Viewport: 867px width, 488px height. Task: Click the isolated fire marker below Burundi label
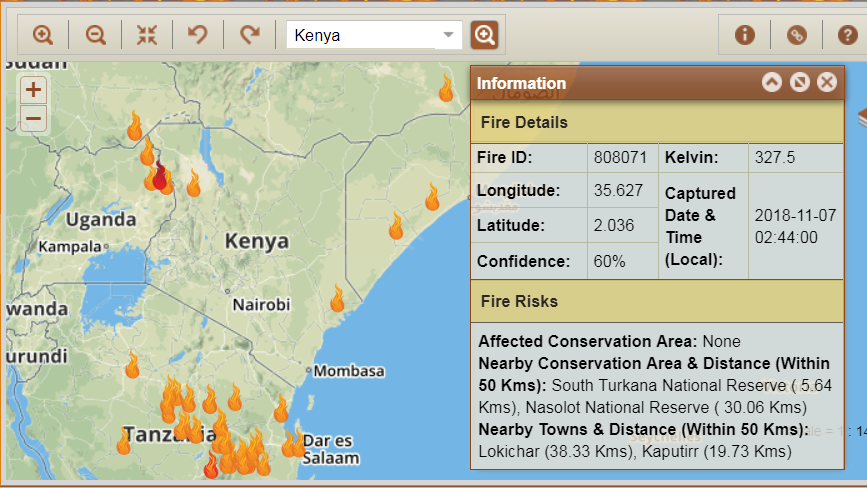click(x=132, y=364)
